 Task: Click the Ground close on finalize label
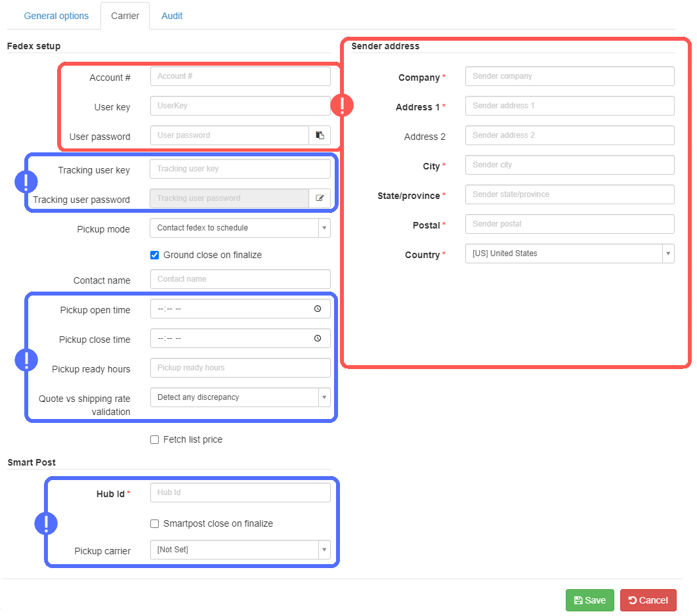pyautogui.click(x=213, y=255)
